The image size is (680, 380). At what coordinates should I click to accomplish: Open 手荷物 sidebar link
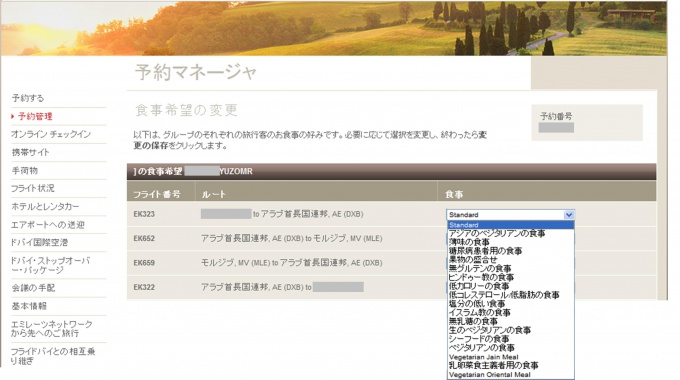point(25,170)
